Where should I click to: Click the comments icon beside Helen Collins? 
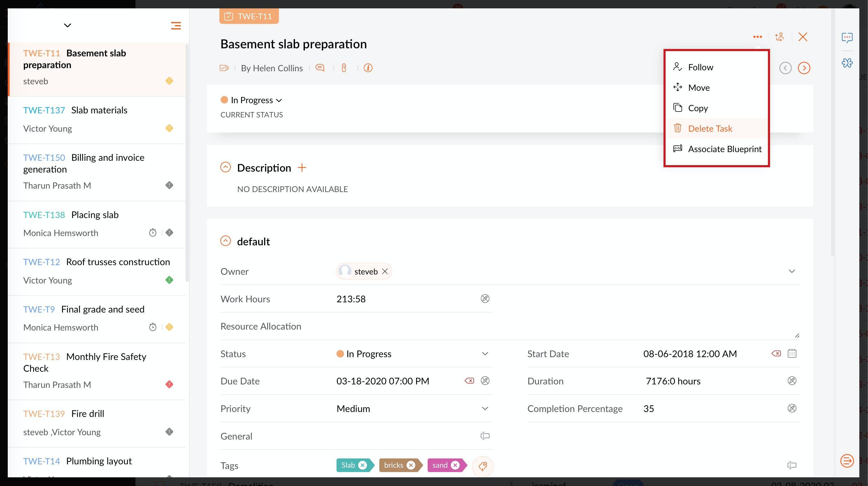pos(320,68)
